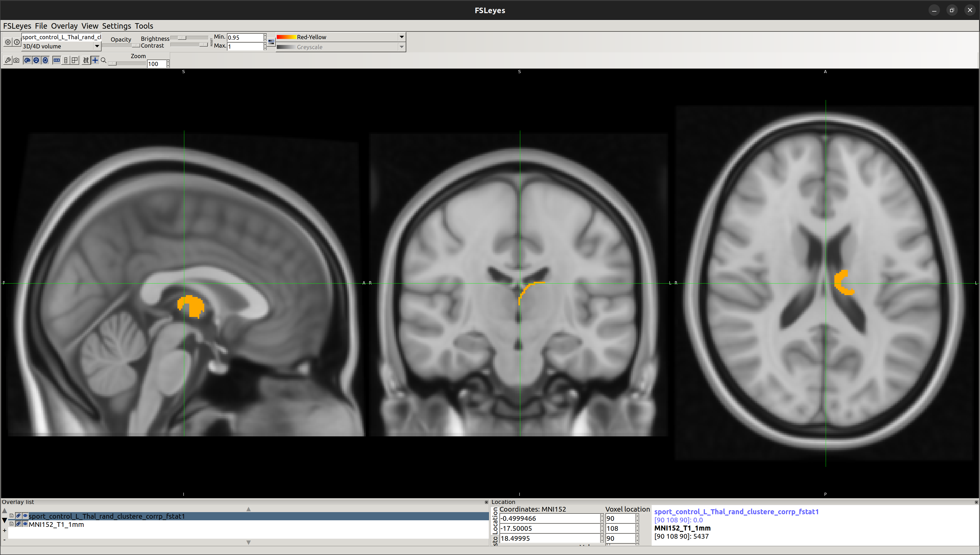Screen dimensions: 980x555
Task: Toggle visibility of sport_control overlay
Action: click(x=25, y=516)
